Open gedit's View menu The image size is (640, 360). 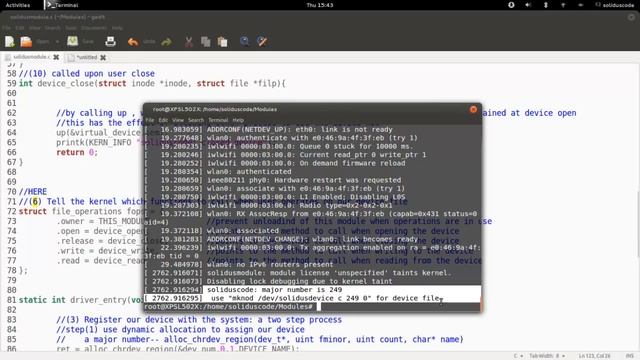(34, 28)
